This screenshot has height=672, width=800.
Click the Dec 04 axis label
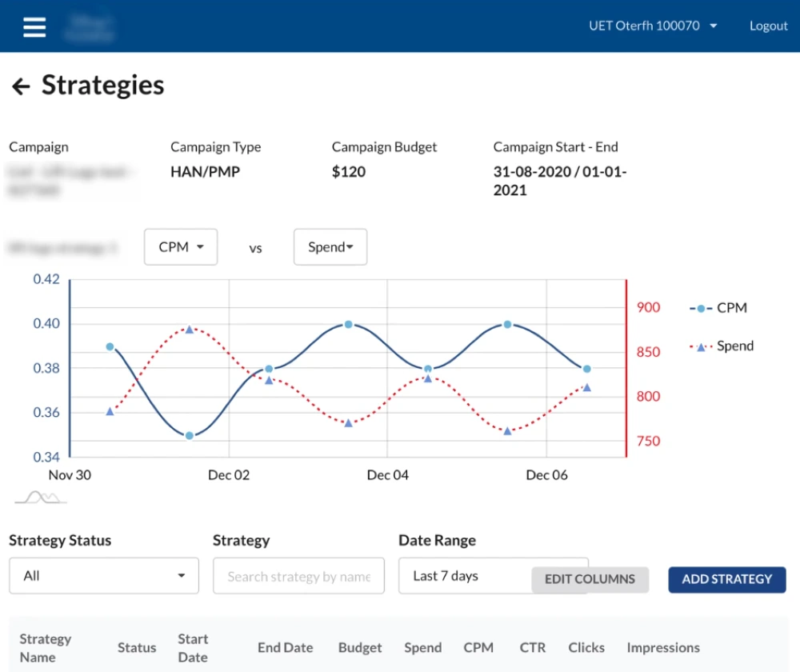(388, 475)
